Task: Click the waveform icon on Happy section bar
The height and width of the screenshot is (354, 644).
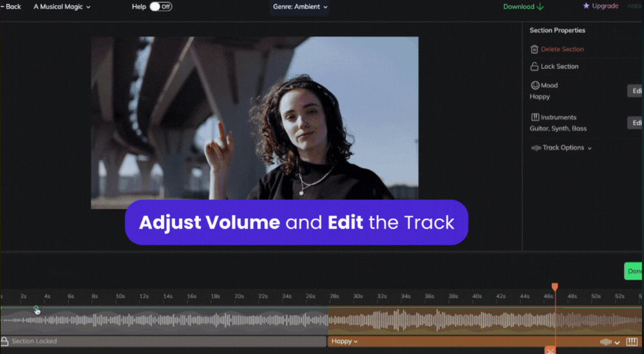Action: (605, 342)
